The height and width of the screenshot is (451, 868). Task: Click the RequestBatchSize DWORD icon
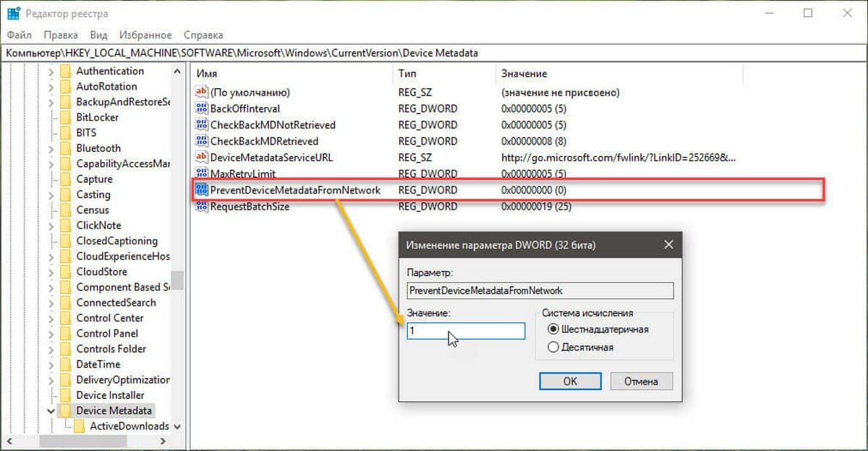coord(202,207)
